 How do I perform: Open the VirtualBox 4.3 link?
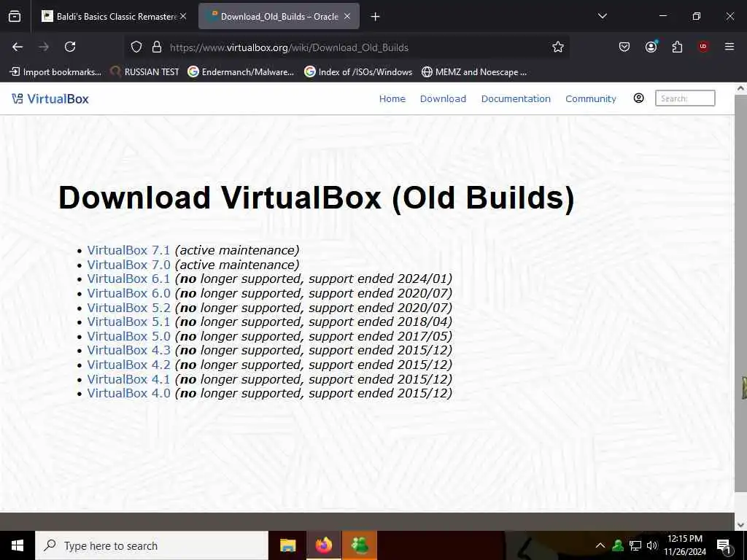pos(128,350)
